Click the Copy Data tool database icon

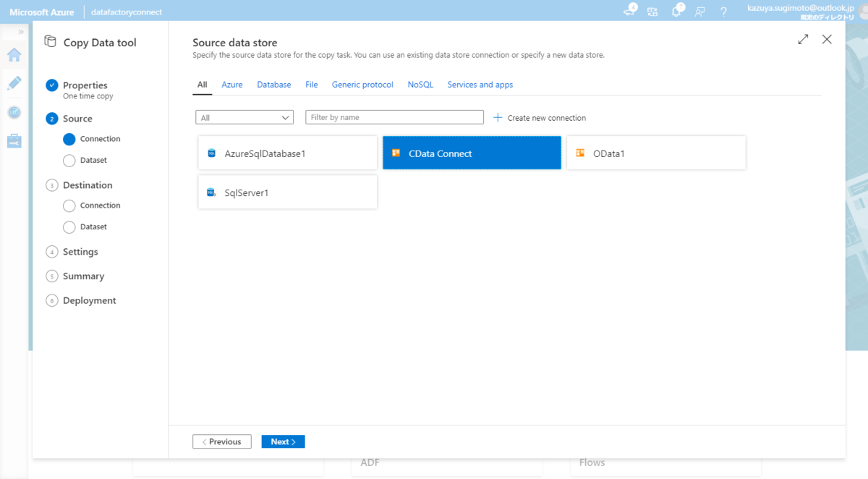(50, 42)
